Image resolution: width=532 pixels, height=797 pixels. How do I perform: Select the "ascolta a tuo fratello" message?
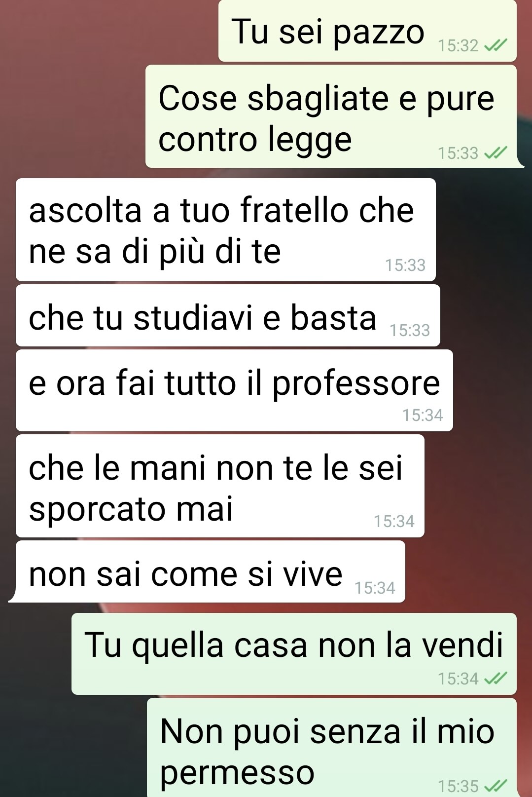pos(226,230)
